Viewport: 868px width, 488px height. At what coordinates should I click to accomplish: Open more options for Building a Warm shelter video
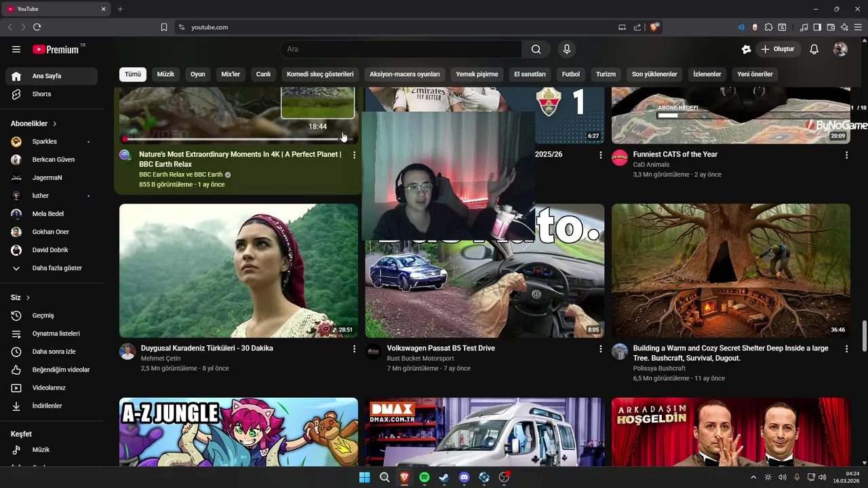846,349
